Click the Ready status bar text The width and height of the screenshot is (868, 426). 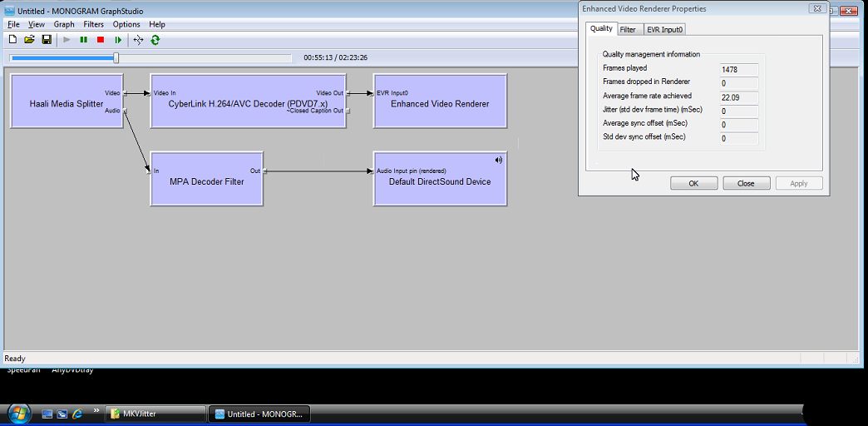point(15,359)
